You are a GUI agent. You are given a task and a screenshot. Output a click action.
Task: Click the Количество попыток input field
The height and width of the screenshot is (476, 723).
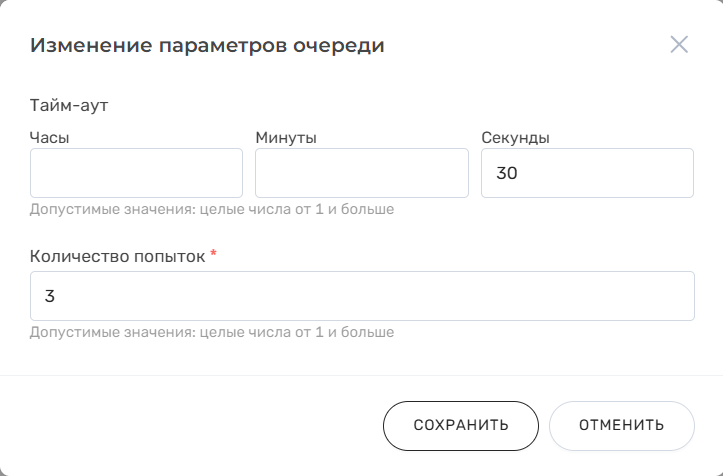[x=362, y=296]
